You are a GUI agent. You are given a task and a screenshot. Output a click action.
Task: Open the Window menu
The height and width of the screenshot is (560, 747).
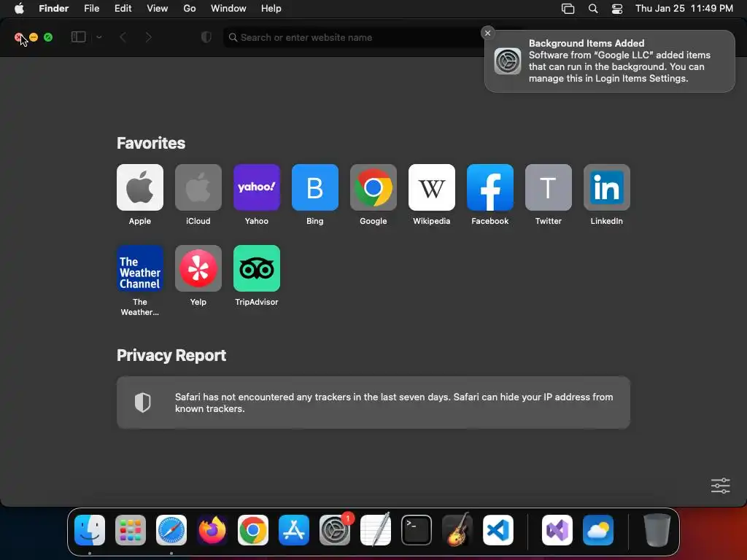pyautogui.click(x=228, y=9)
